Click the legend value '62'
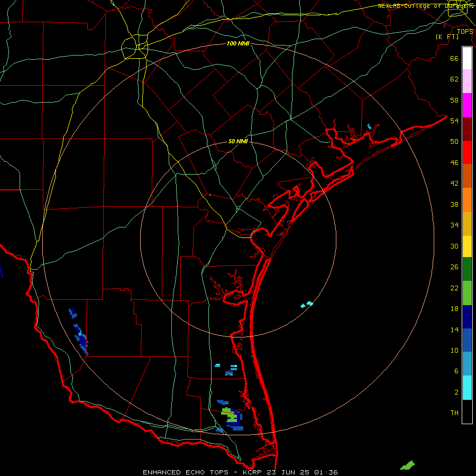Image resolution: width=476 pixels, height=476 pixels. click(x=454, y=79)
